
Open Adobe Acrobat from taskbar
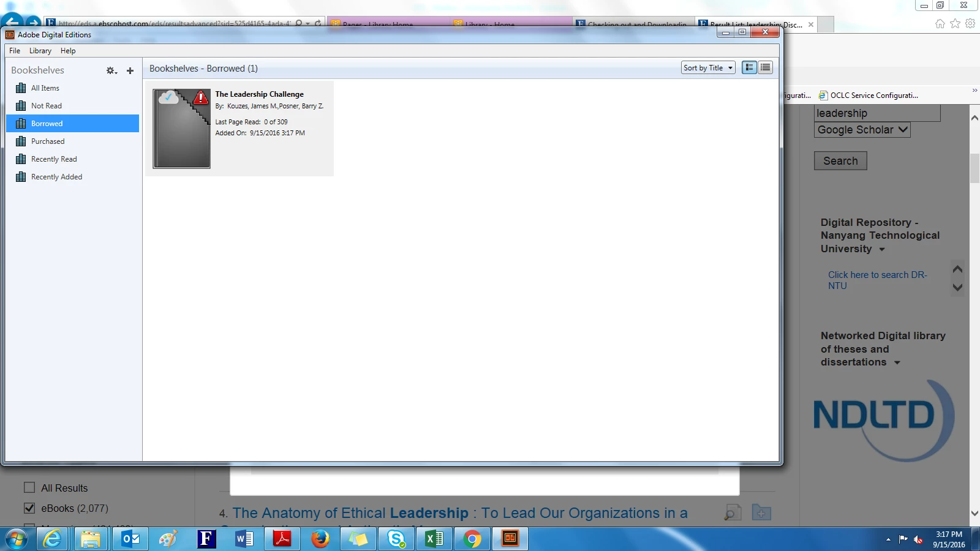[282, 539]
